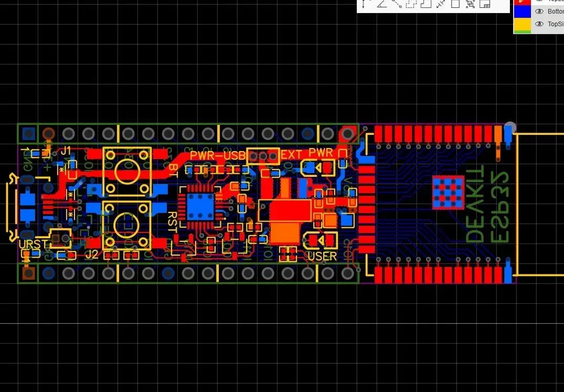564x392 pixels.
Task: Select the square pad of top header
Action: coord(28,133)
